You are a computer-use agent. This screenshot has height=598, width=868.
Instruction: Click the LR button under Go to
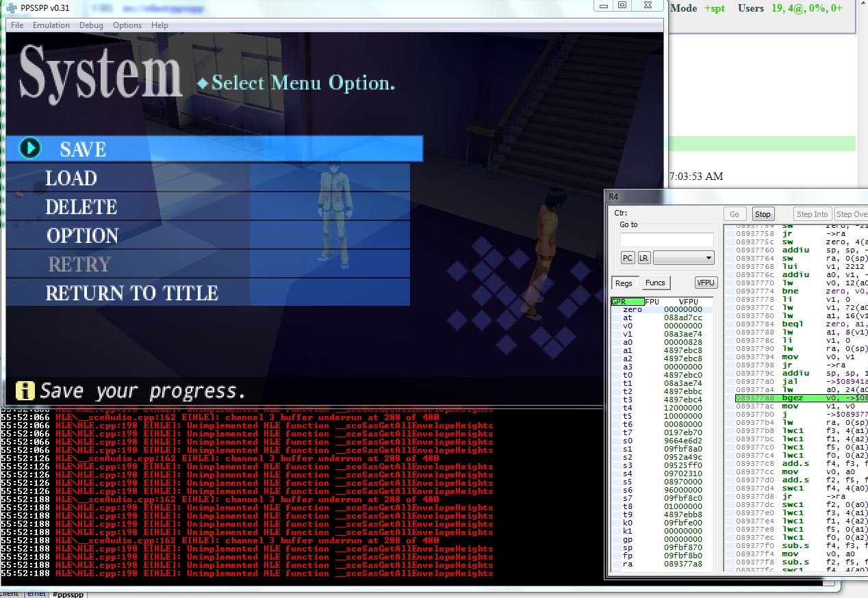(x=643, y=258)
